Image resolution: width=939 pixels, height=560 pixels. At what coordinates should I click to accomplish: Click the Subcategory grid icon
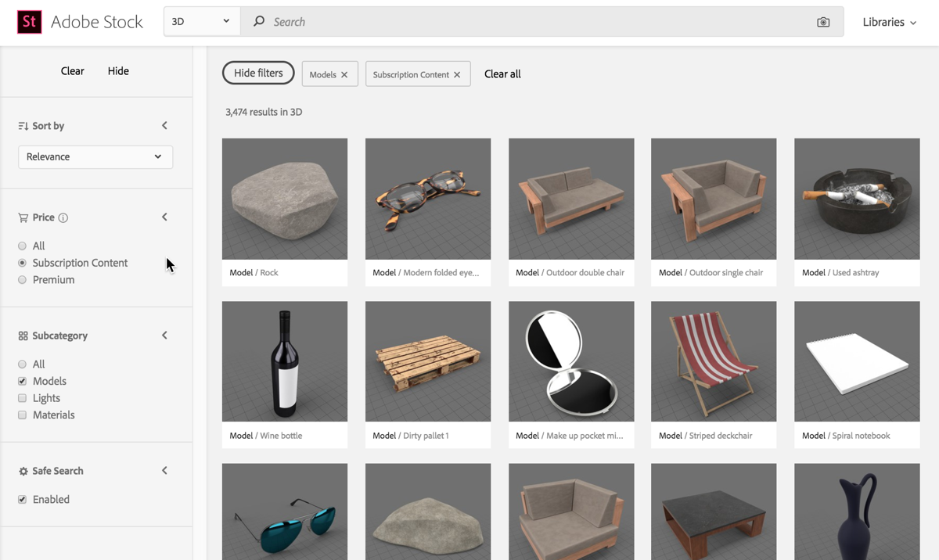(x=23, y=336)
